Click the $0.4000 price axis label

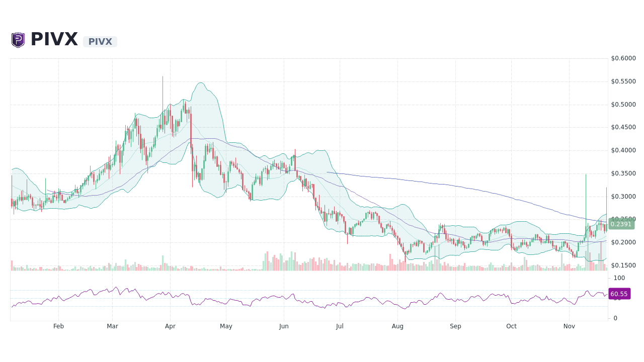pos(623,150)
